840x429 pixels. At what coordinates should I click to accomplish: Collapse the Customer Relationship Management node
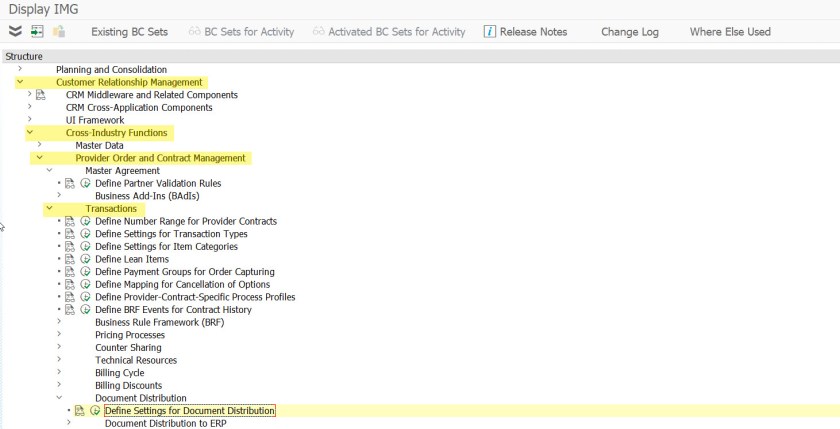(x=20, y=82)
